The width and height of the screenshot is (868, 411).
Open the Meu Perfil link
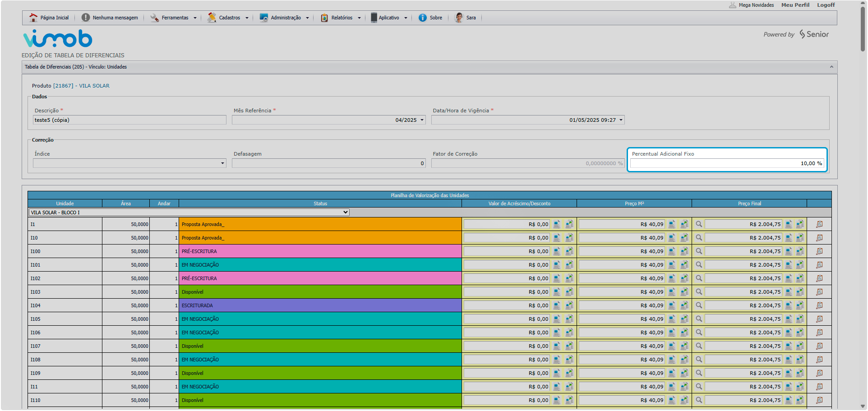click(x=795, y=5)
